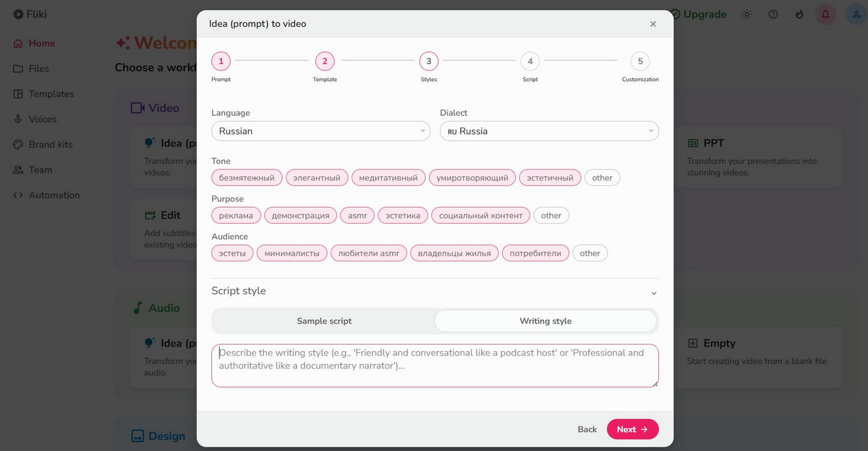Viewport: 868px width, 451px height.
Task: Toggle the медитативный tone chip
Action: [388, 177]
